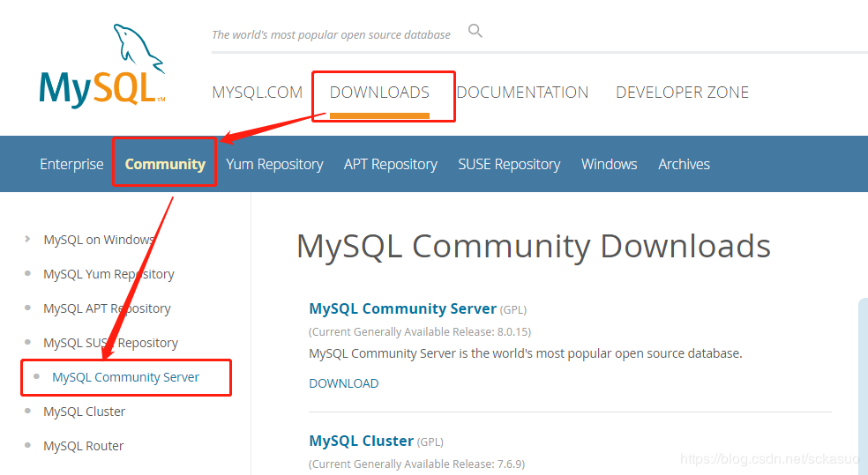Select the Community tab
The height and width of the screenshot is (475, 868).
coord(165,164)
